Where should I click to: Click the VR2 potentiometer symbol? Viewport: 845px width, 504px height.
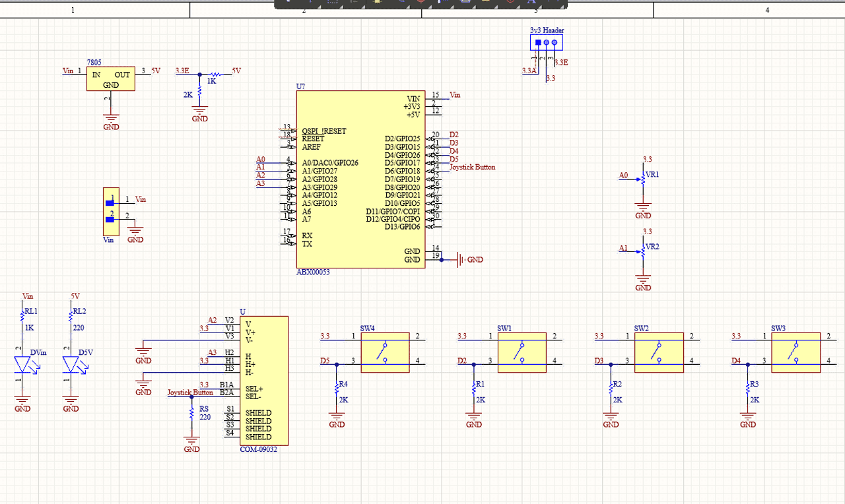tap(643, 251)
